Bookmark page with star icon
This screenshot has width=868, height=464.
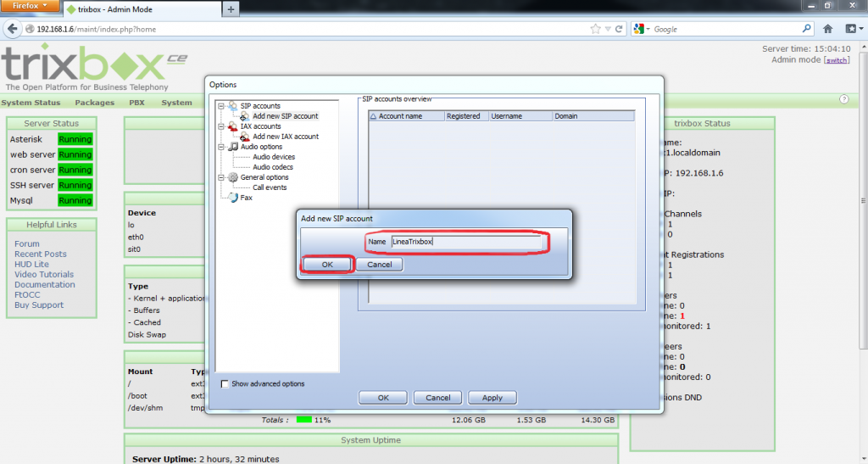[x=595, y=29]
